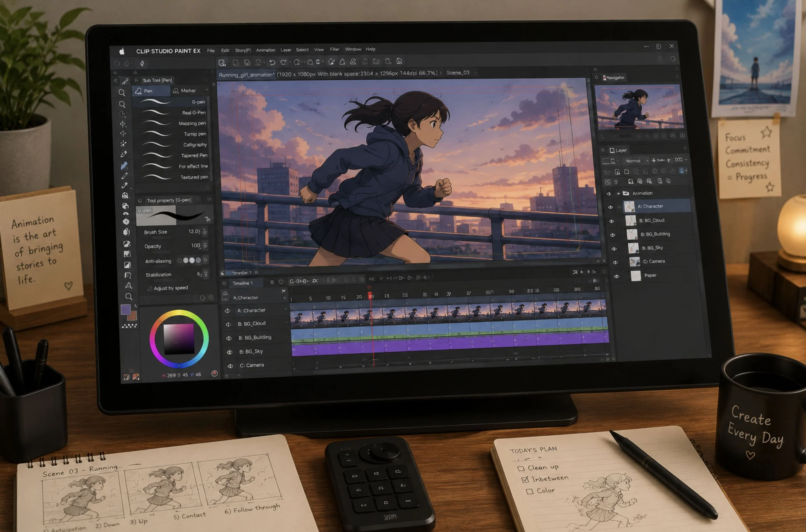Choose the Turnip pen sub tool
Image resolution: width=806 pixels, height=532 pixels.
(173, 134)
